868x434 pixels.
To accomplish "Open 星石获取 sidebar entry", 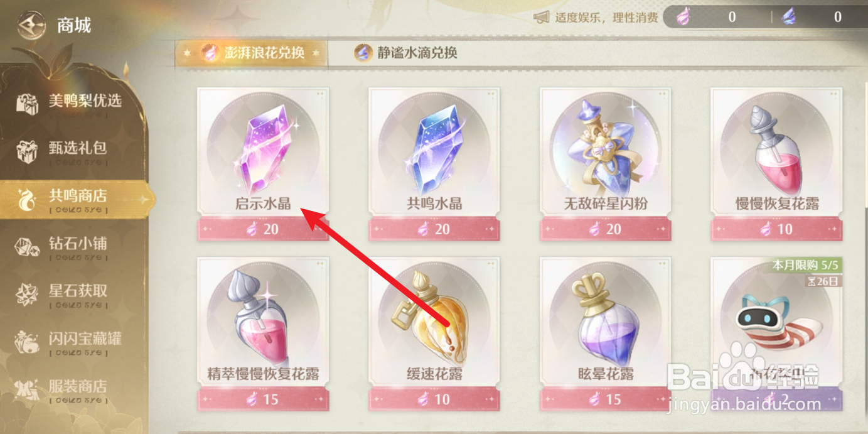I will [69, 294].
